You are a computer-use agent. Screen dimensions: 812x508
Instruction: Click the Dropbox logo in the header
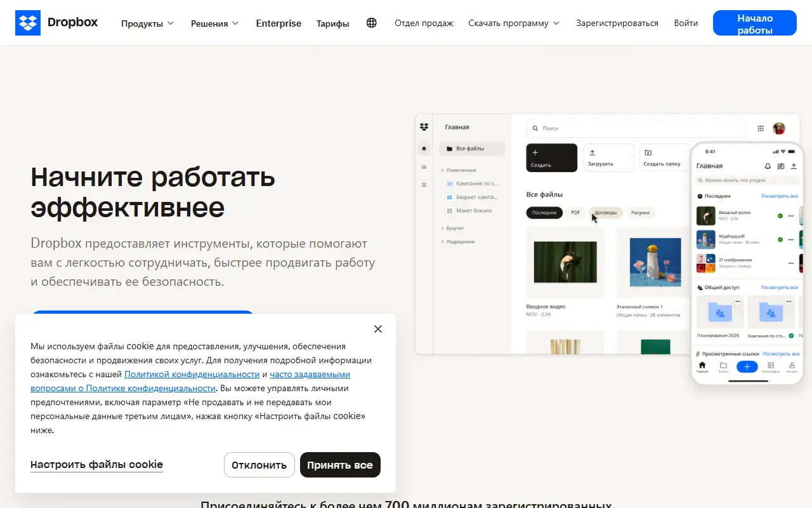(x=56, y=23)
